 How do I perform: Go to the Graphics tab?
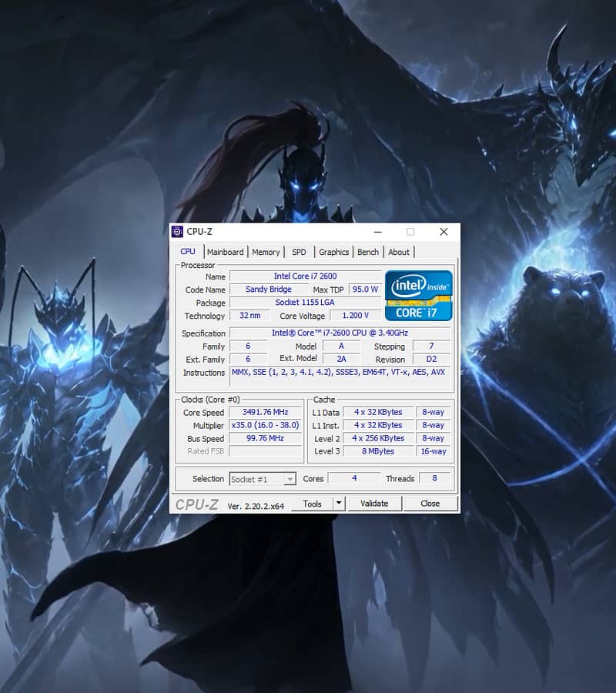click(333, 252)
